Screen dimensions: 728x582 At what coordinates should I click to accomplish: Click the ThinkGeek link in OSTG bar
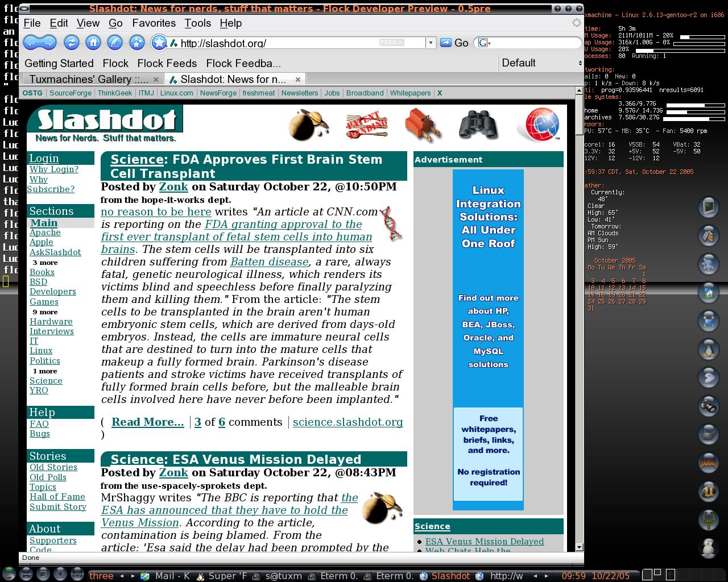click(114, 93)
